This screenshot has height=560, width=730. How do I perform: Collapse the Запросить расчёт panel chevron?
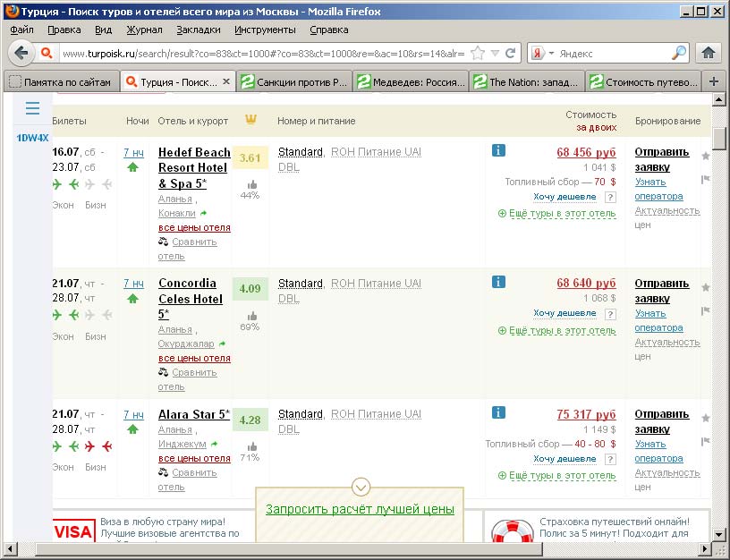point(361,488)
